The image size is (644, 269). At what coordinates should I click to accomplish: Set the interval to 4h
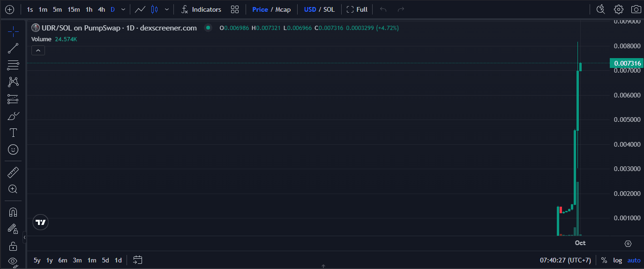point(101,9)
